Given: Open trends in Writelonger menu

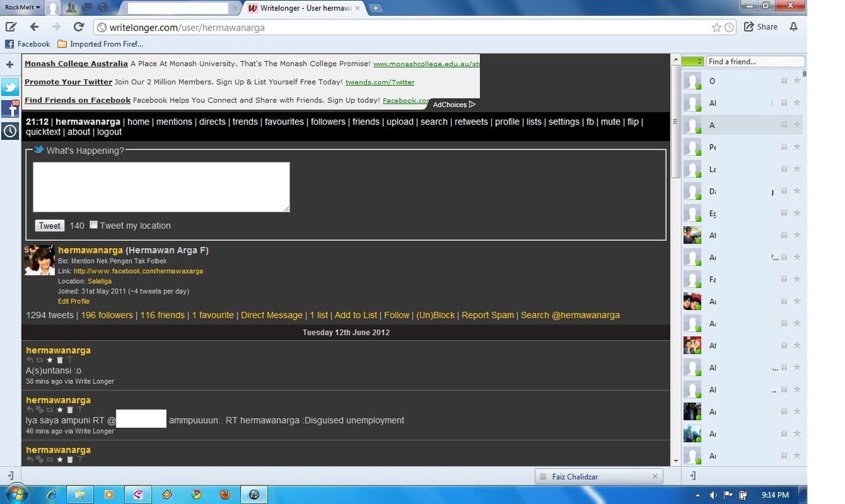Looking at the screenshot, I should 245,122.
